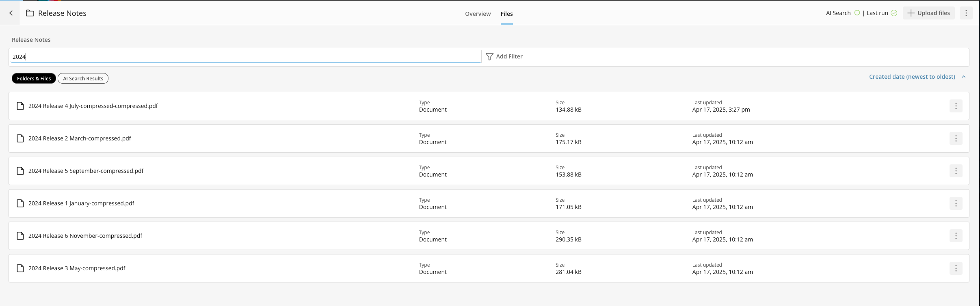The image size is (980, 306).
Task: Open 2024 Release 6 November-compressed.pdf
Action: tap(85, 236)
